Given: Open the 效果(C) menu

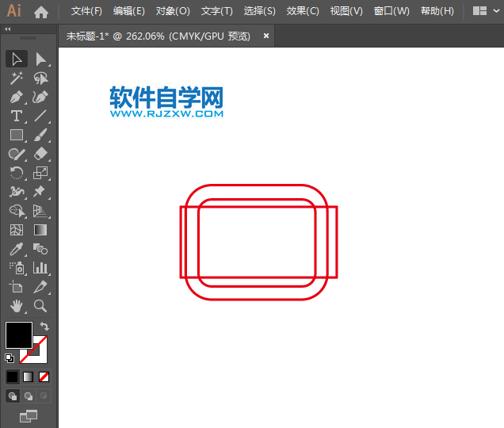Looking at the screenshot, I should click(x=303, y=11).
